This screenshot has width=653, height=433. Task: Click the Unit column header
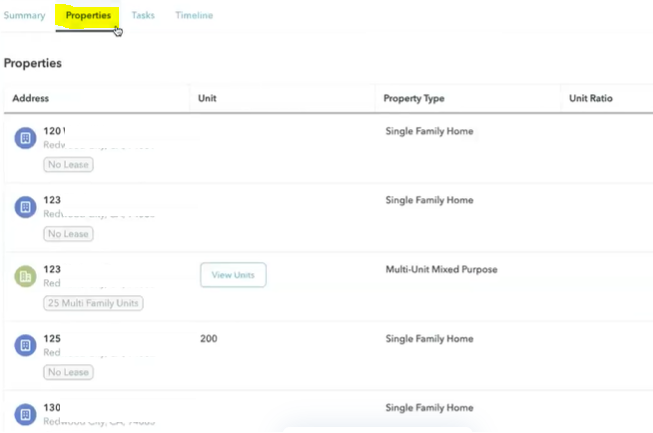208,99
